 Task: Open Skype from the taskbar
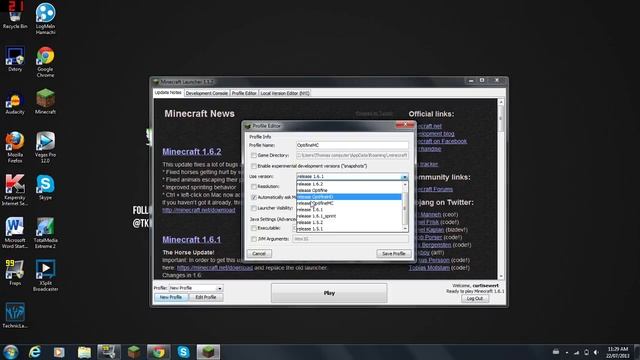[184, 352]
